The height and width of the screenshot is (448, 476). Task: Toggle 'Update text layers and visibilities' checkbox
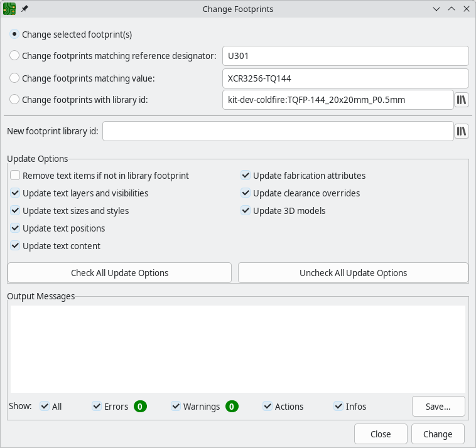pyautogui.click(x=15, y=193)
